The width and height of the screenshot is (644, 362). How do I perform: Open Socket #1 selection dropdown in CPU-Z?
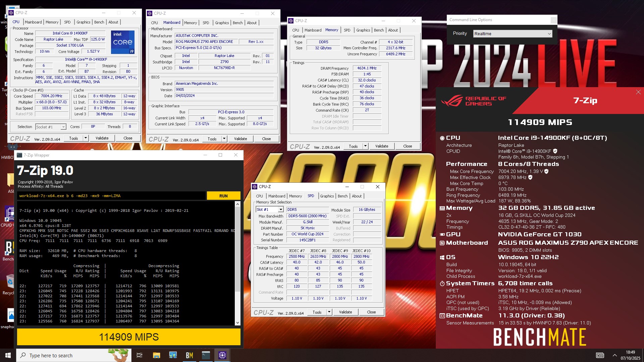tap(51, 127)
